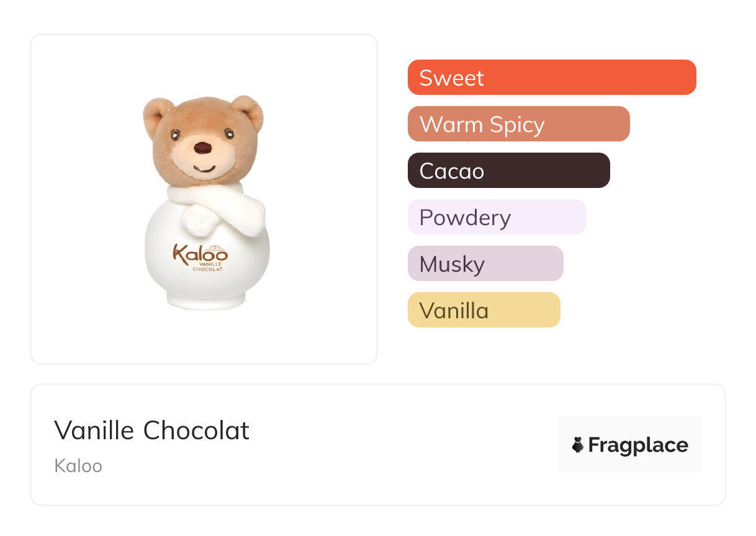756x536 pixels.
Task: Click the bear's left eye
Action: [x=174, y=133]
